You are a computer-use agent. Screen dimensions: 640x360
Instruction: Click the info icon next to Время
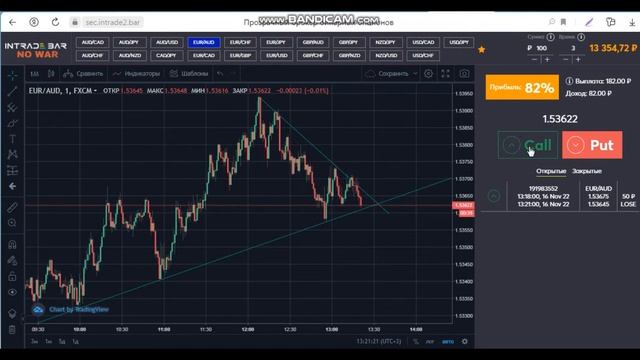[x=581, y=37]
